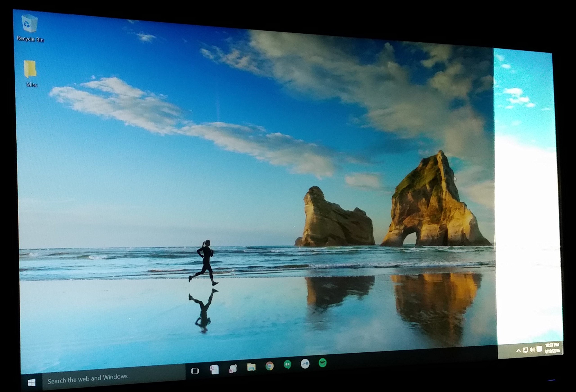Open the volume control tray icon
Viewport: 576px width, 392px height.
532,350
